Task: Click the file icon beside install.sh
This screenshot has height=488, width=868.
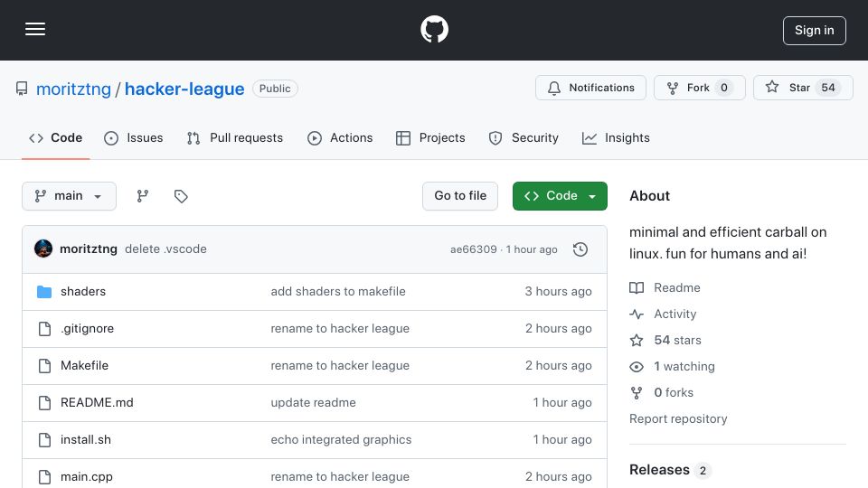Action: point(44,440)
